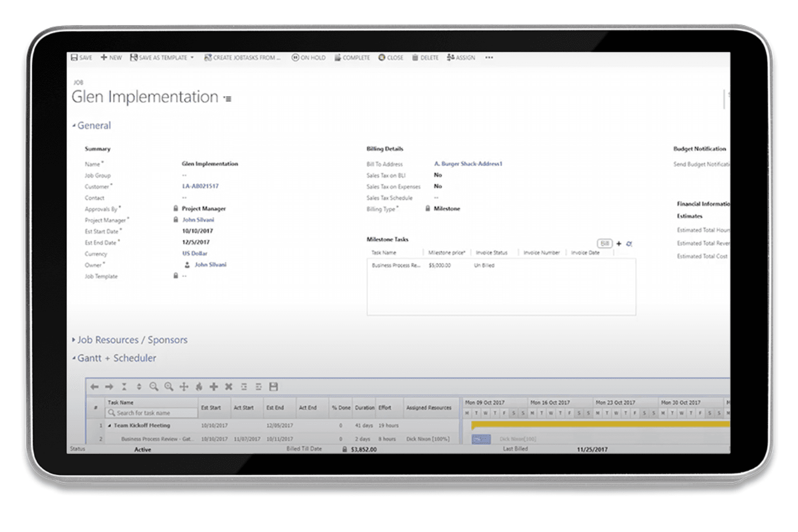The height and width of the screenshot is (532, 798).
Task: Click the flame icon in Gantt toolbar
Action: pos(199,386)
